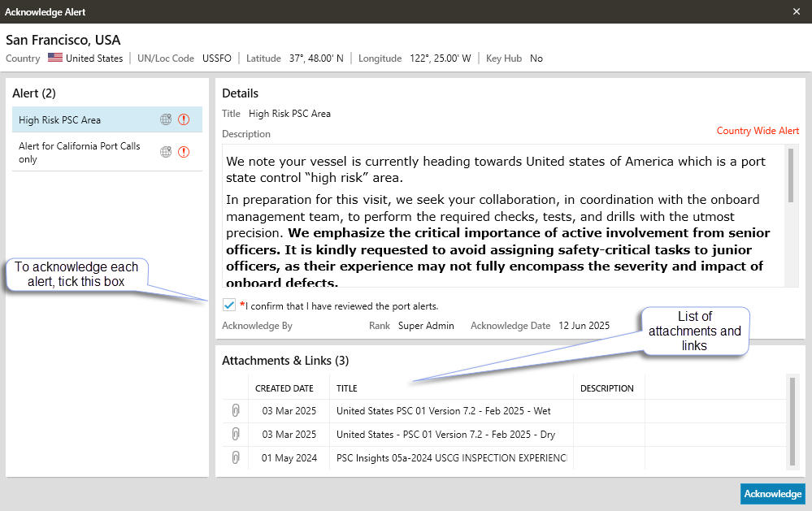The width and height of the screenshot is (812, 511).
Task: Click the red warning icon on High Risk PSC Area
Action: [184, 119]
